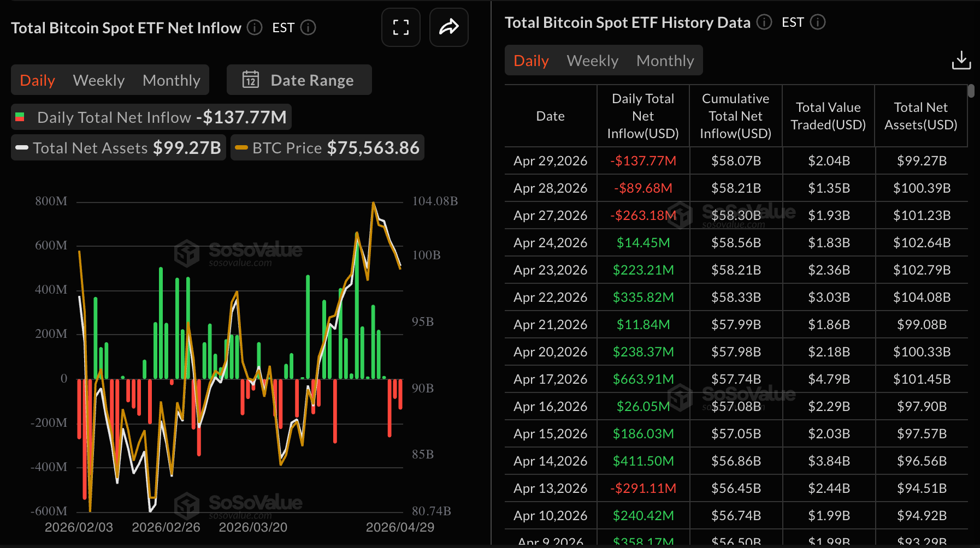The height and width of the screenshot is (548, 980).
Task: Click info icon next to history EST label
Action: pyautogui.click(x=817, y=22)
